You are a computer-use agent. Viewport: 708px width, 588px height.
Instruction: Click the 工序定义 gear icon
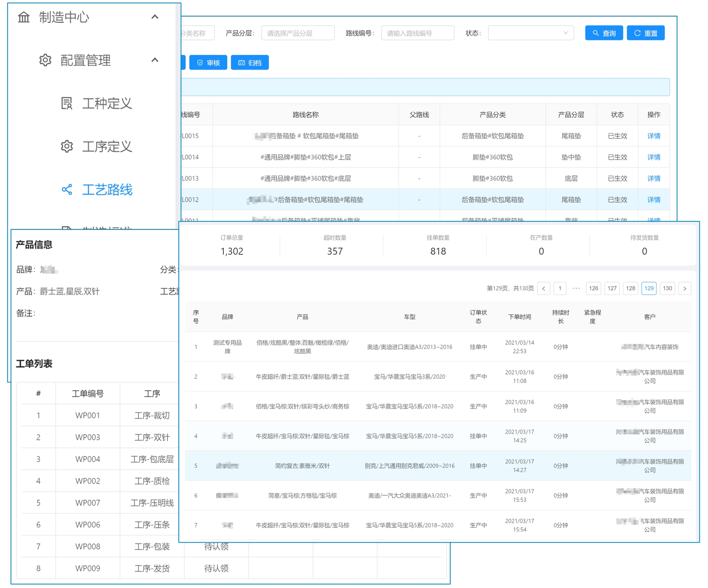[67, 147]
